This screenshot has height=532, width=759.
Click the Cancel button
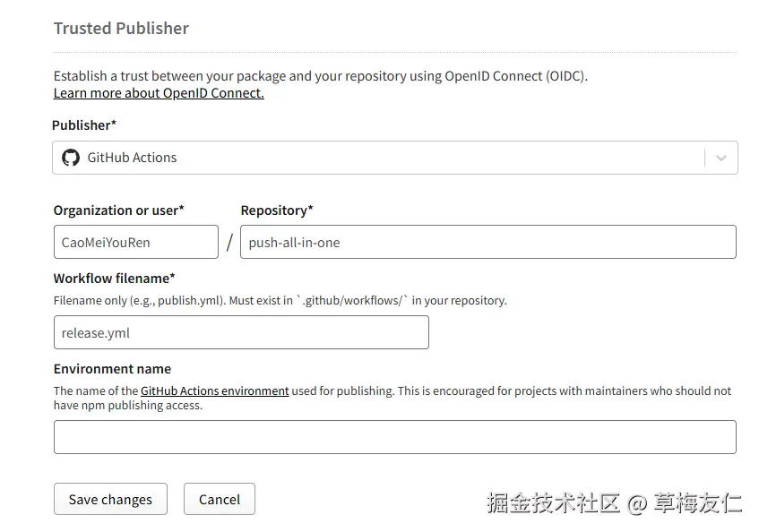coord(220,499)
